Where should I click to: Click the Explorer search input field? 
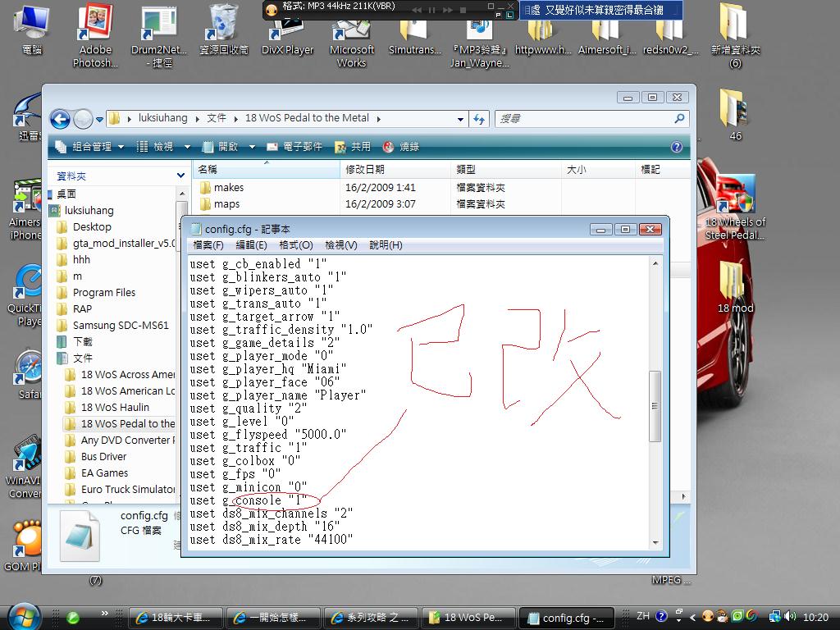pyautogui.click(x=582, y=119)
